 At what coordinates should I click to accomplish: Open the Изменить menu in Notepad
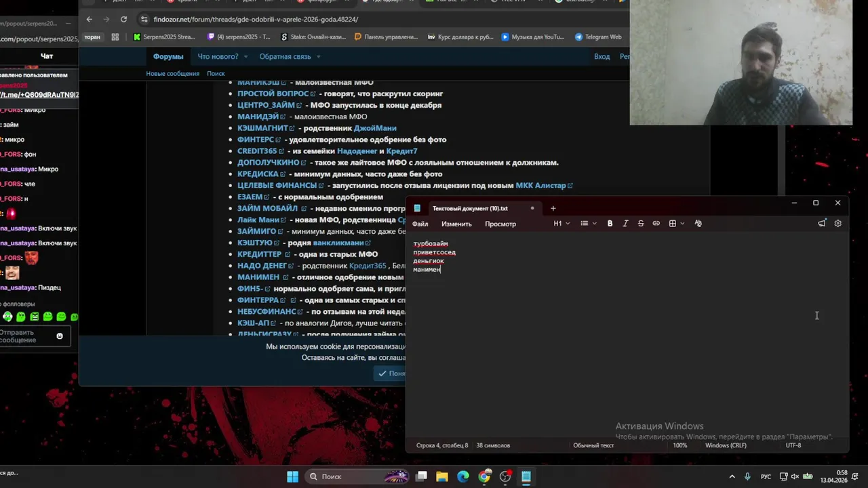456,224
